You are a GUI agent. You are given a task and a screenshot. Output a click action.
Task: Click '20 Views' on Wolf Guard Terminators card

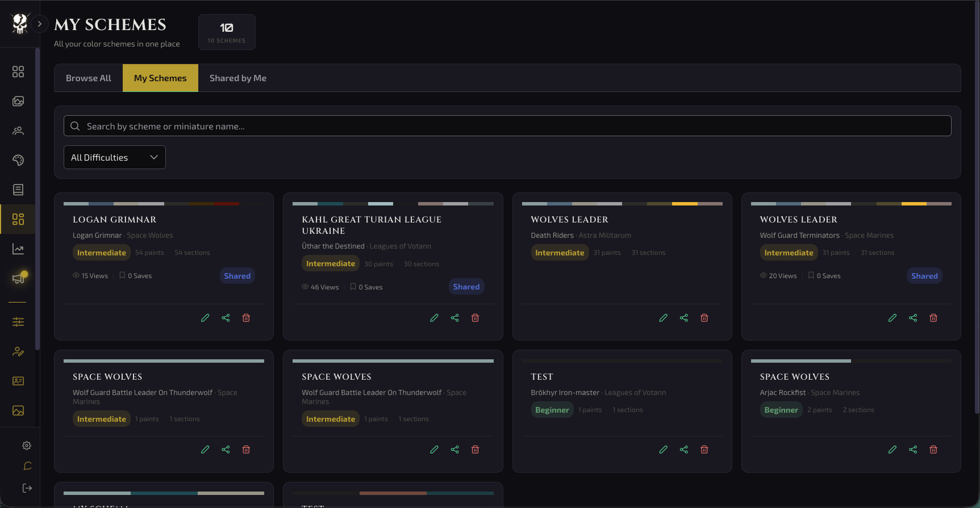(x=778, y=276)
